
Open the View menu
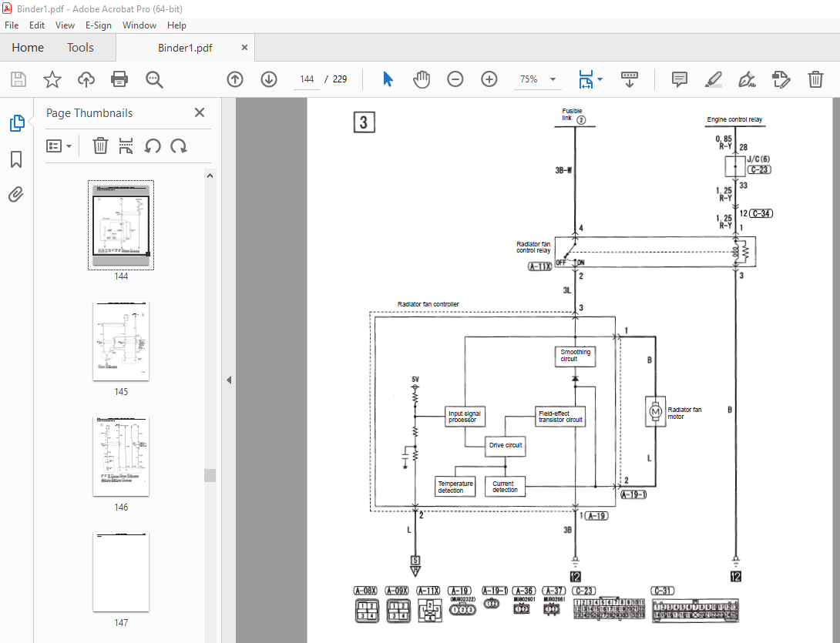(x=65, y=25)
